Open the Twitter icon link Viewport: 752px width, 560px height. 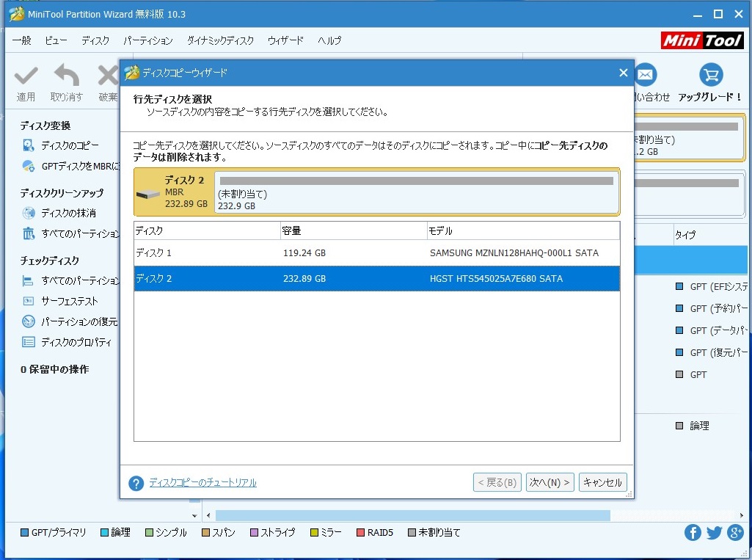point(714,532)
